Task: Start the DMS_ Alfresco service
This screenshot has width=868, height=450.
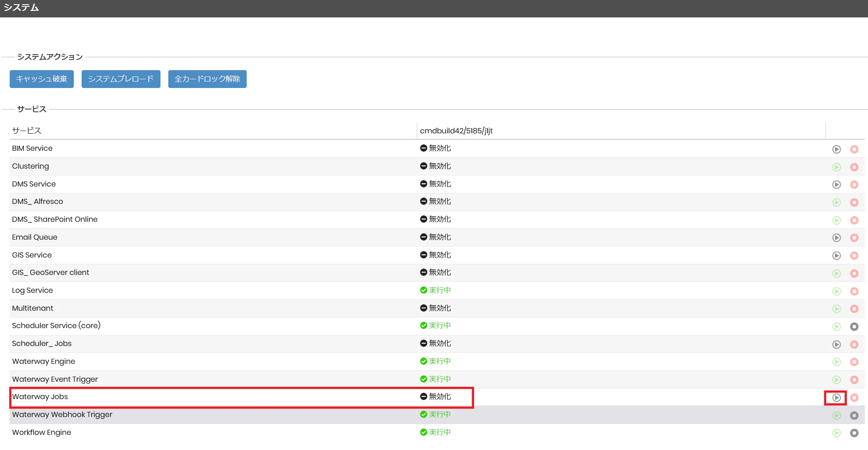Action: (x=836, y=202)
